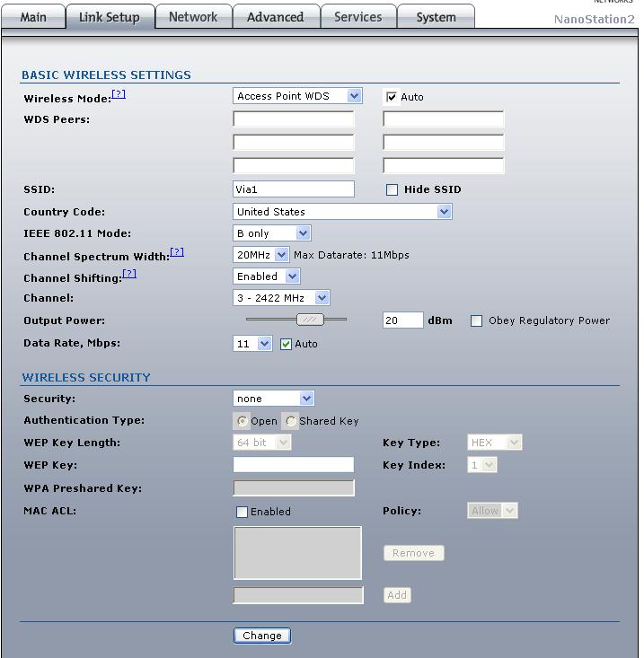
Task: Open the Link Setup tab
Action: point(110,17)
